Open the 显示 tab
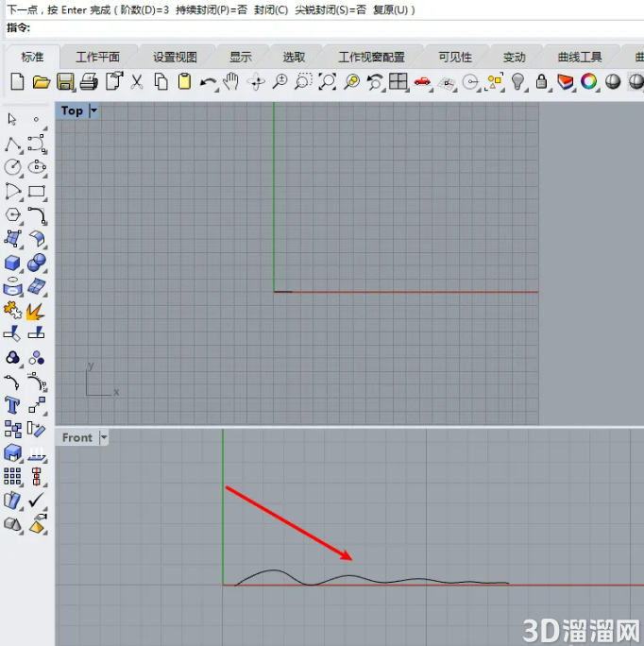Screen dimensions: 644x646 (241, 57)
